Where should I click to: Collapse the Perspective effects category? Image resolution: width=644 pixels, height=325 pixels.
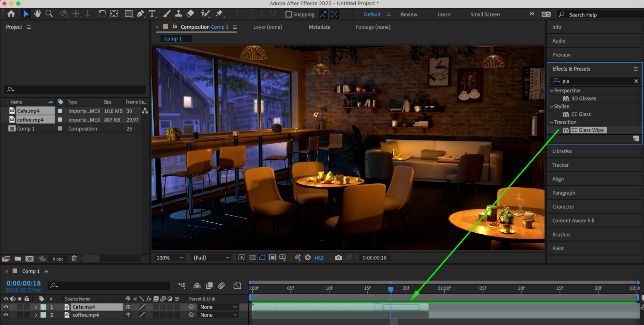point(552,91)
